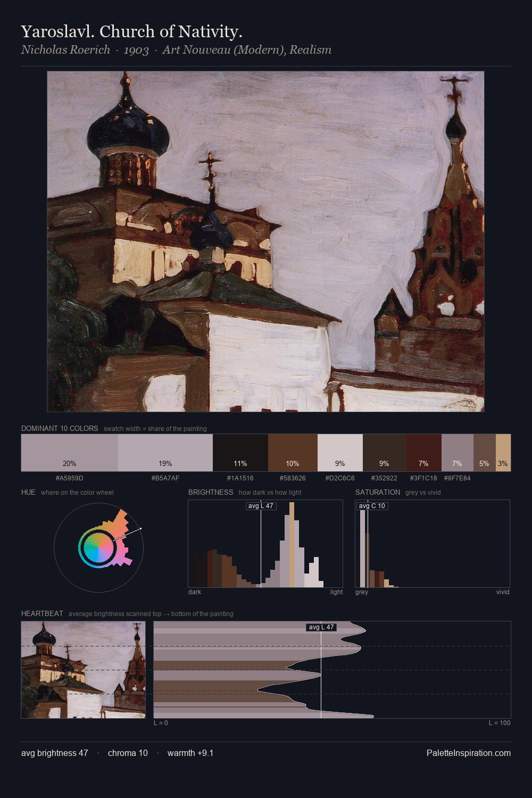This screenshot has height=798, width=532.
Task: Click the small heartbeat painting thumbnail
Action: 83,670
